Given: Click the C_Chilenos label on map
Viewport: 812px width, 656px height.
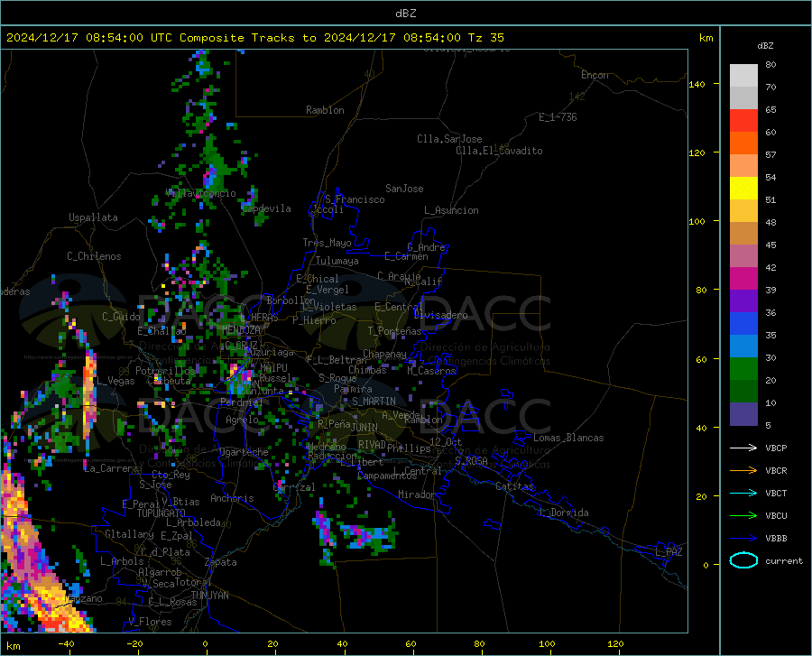Looking at the screenshot, I should [x=94, y=256].
